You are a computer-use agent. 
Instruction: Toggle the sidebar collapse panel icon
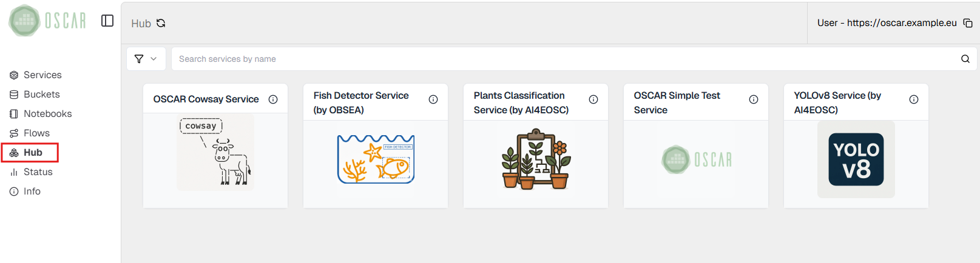[107, 21]
